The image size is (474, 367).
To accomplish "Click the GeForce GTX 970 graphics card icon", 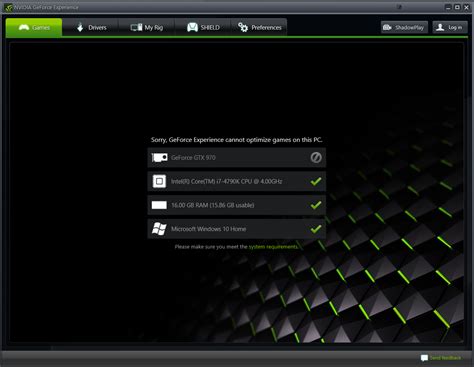I will pos(159,157).
